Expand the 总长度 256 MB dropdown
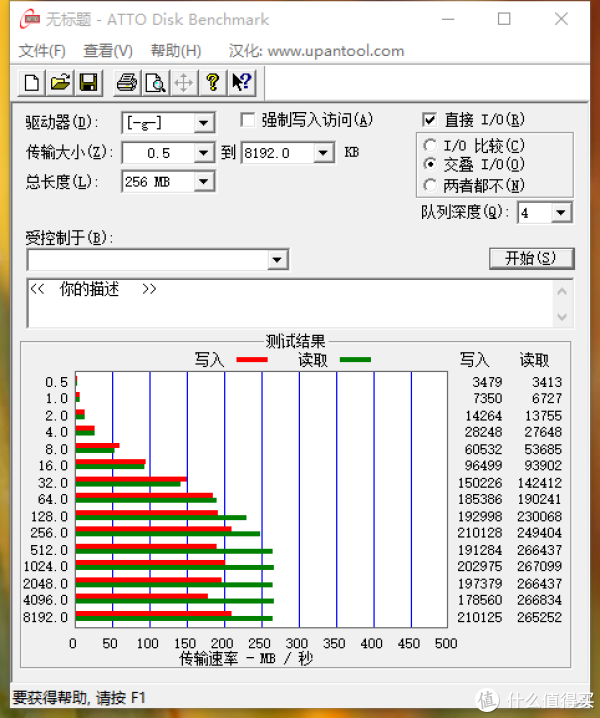Screen dimensions: 600x718 (204, 182)
